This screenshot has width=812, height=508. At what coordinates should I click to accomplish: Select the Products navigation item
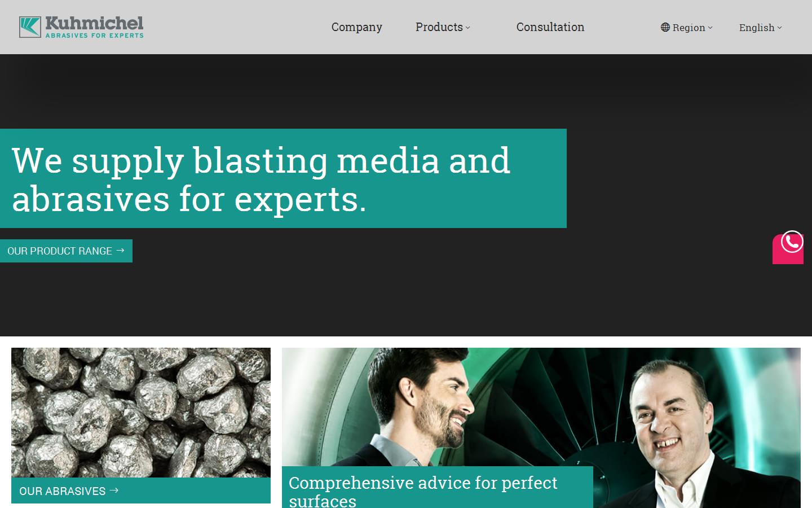pos(439,27)
